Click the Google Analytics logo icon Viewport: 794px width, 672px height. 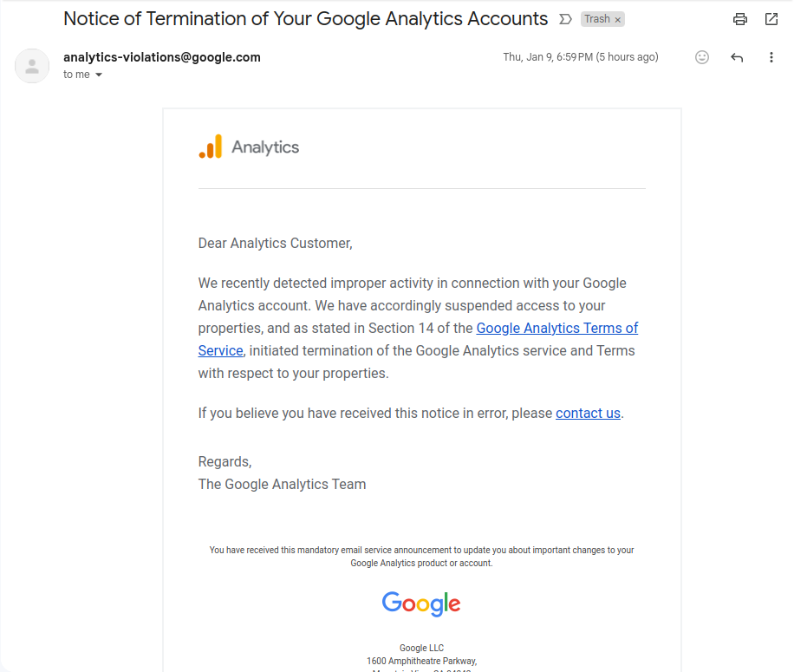pyautogui.click(x=211, y=147)
